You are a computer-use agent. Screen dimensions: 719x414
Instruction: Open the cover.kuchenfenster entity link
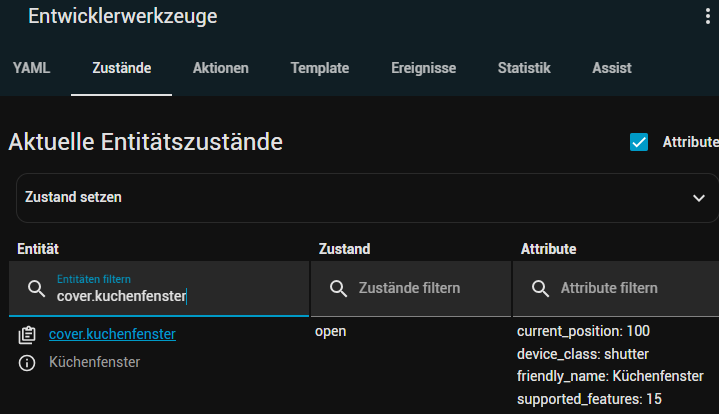point(112,334)
